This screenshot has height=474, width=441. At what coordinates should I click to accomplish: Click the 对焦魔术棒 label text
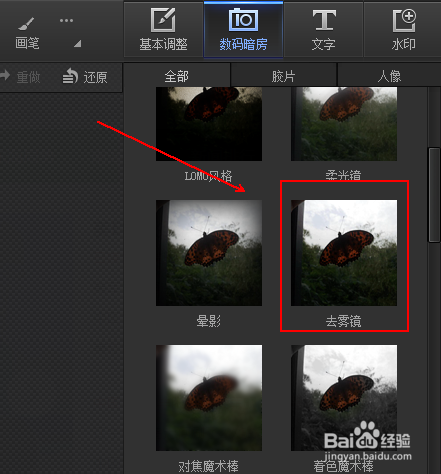click(208, 466)
